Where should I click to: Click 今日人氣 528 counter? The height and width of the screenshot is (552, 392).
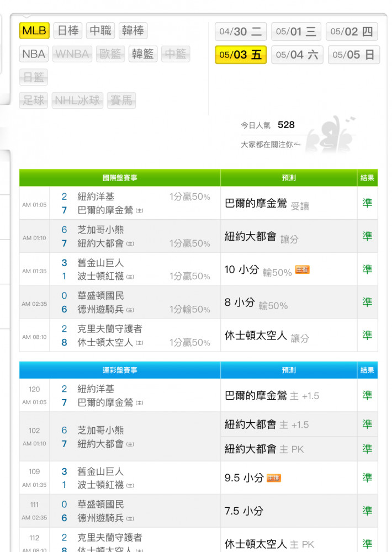coord(268,125)
